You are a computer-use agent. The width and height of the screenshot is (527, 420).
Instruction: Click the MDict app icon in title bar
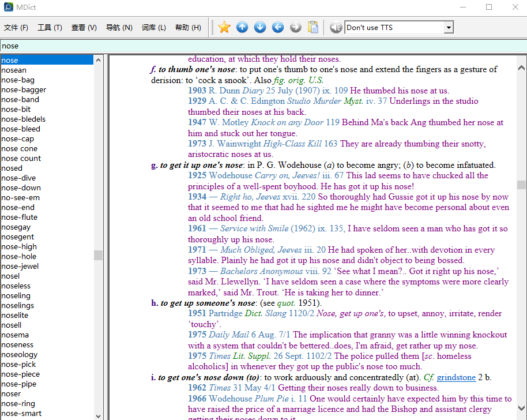tap(8, 7)
